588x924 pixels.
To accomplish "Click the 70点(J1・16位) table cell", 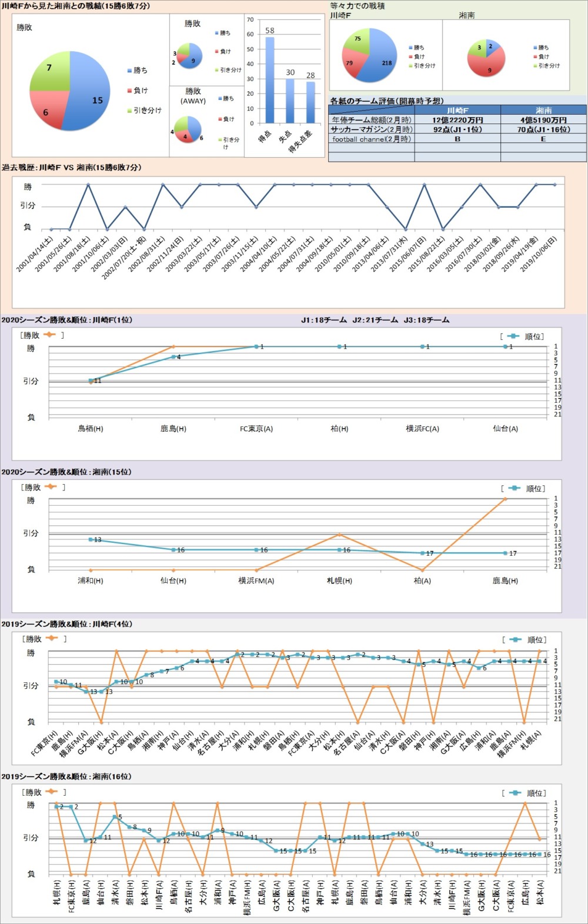I will tap(543, 129).
